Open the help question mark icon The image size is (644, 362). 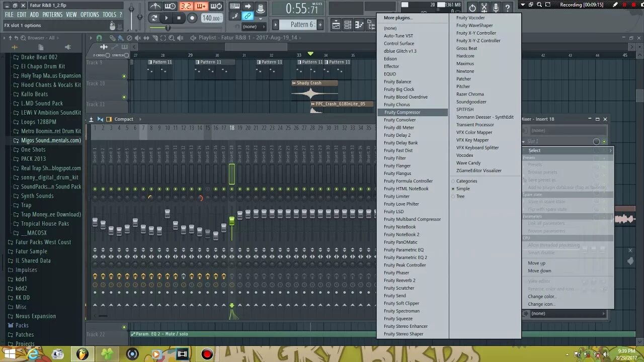tap(507, 7)
